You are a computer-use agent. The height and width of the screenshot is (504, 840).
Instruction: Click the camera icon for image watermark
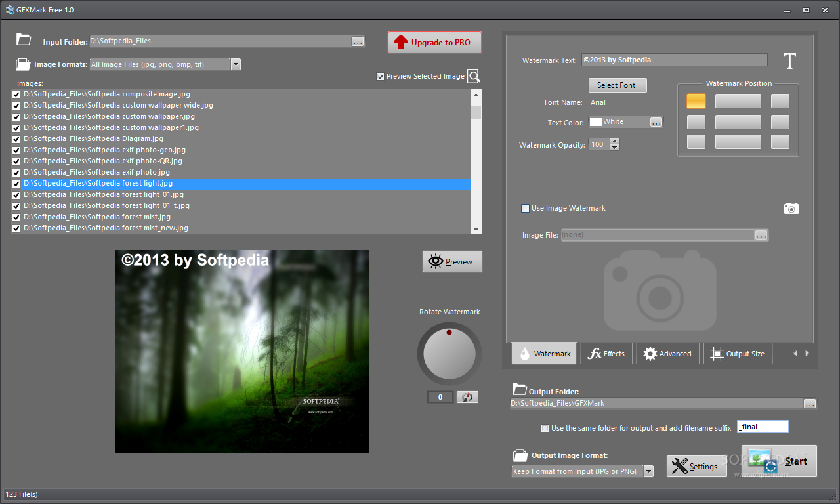pyautogui.click(x=791, y=208)
